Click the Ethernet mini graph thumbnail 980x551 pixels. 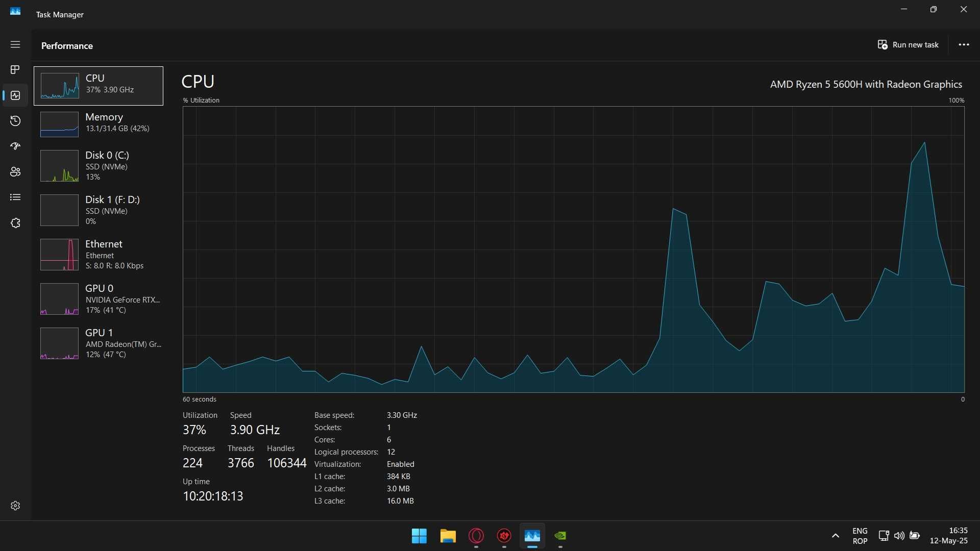[59, 255]
